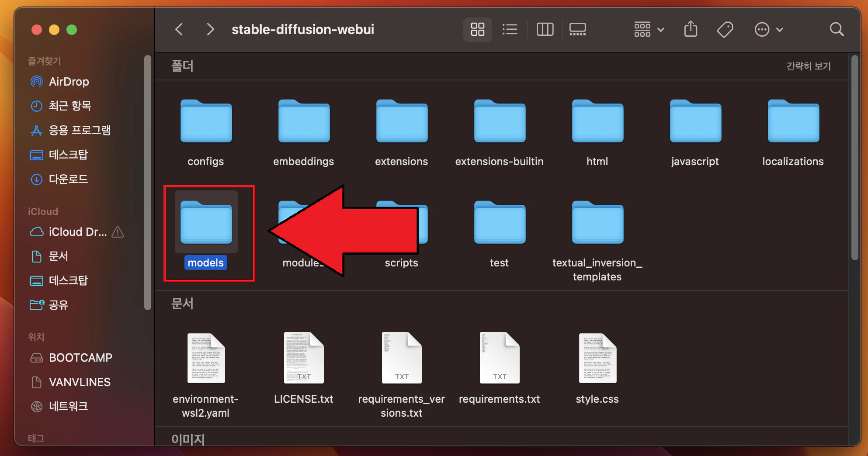This screenshot has height=456, width=868.
Task: Switch to column view
Action: click(545, 30)
